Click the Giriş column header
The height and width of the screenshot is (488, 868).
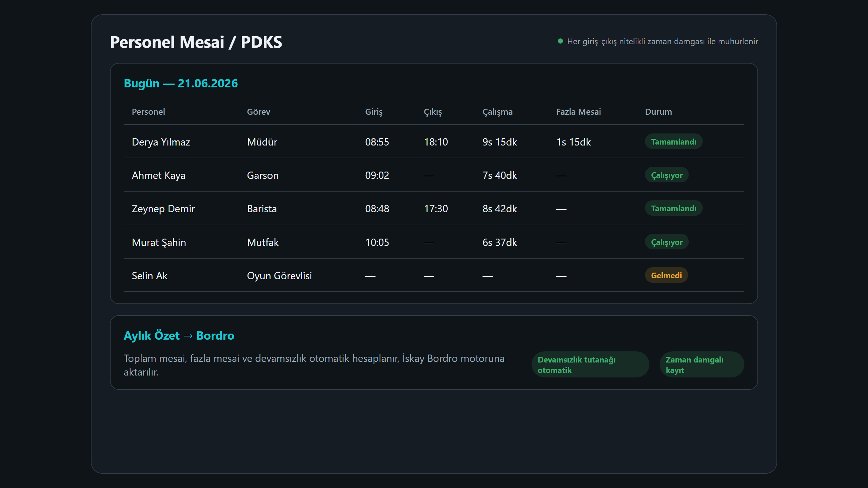pyautogui.click(x=374, y=112)
